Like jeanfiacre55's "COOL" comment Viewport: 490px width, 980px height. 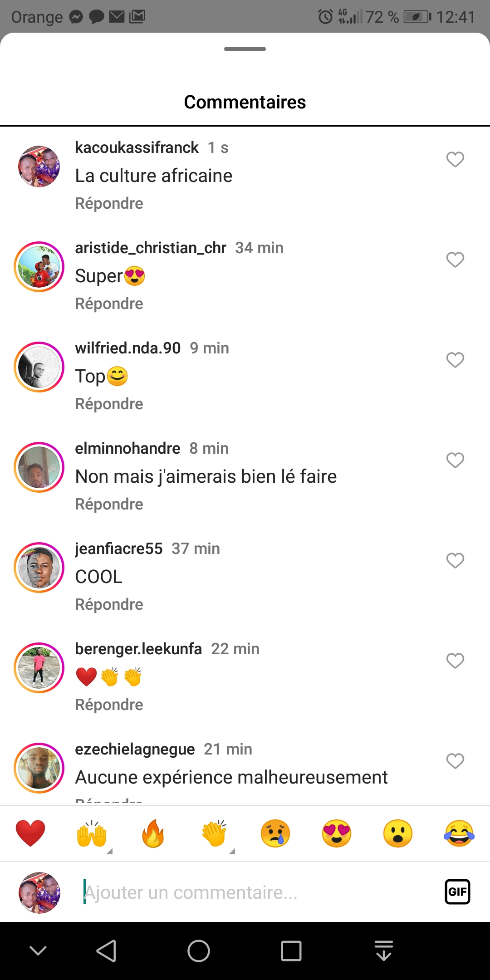click(x=455, y=560)
